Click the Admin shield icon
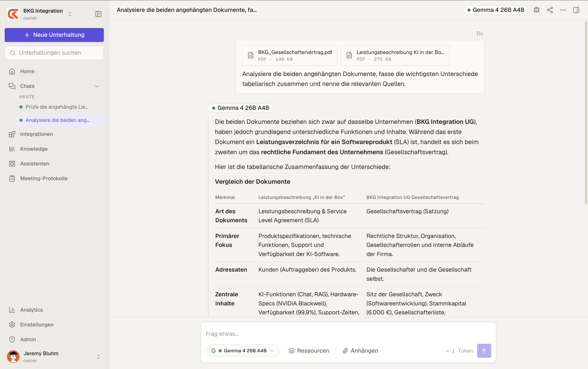 (x=12, y=339)
